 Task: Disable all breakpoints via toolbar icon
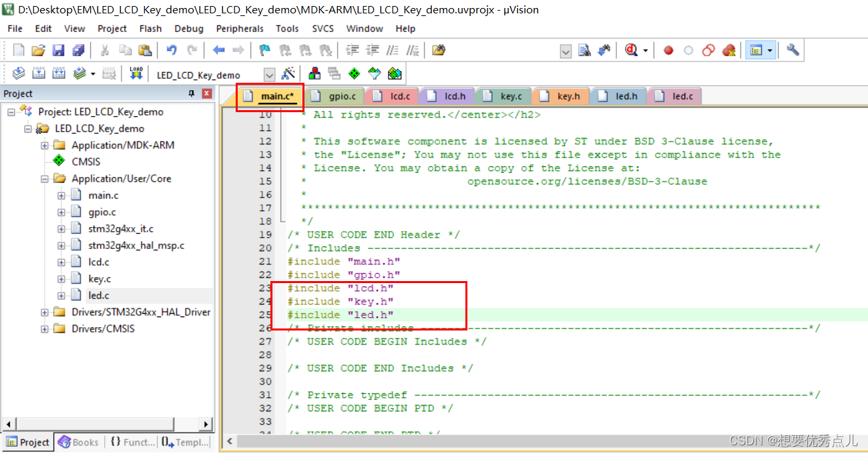[x=708, y=50]
